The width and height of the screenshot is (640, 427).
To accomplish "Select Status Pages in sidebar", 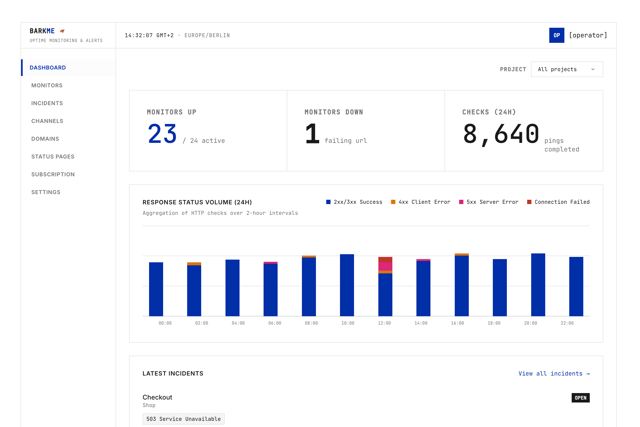I will (x=53, y=156).
